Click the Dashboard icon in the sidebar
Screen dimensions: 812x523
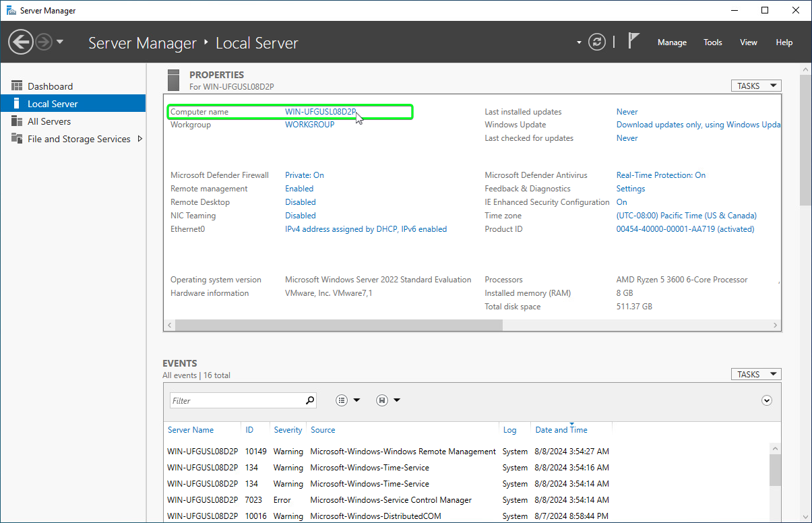17,86
